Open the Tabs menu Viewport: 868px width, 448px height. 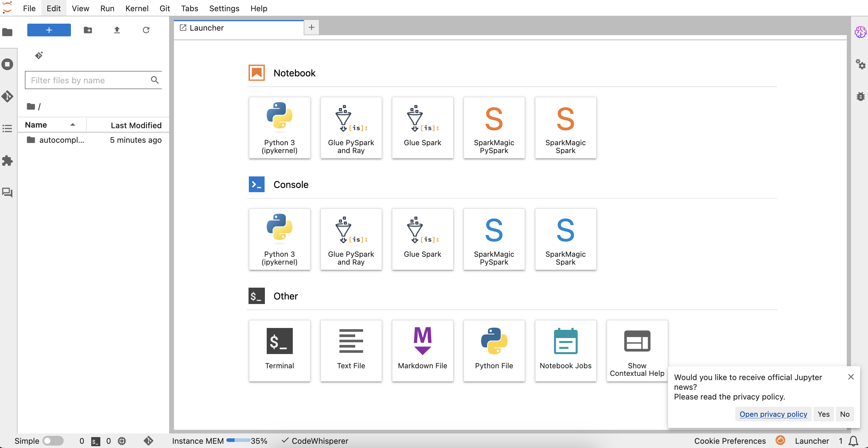(x=189, y=8)
